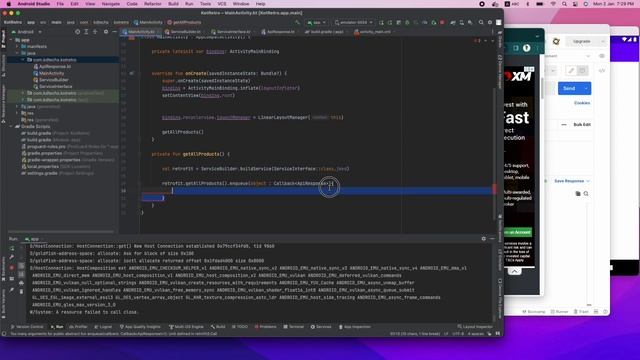Open the Save Response dropdown in Postman
The width and height of the screenshot is (640, 360).
(572, 181)
